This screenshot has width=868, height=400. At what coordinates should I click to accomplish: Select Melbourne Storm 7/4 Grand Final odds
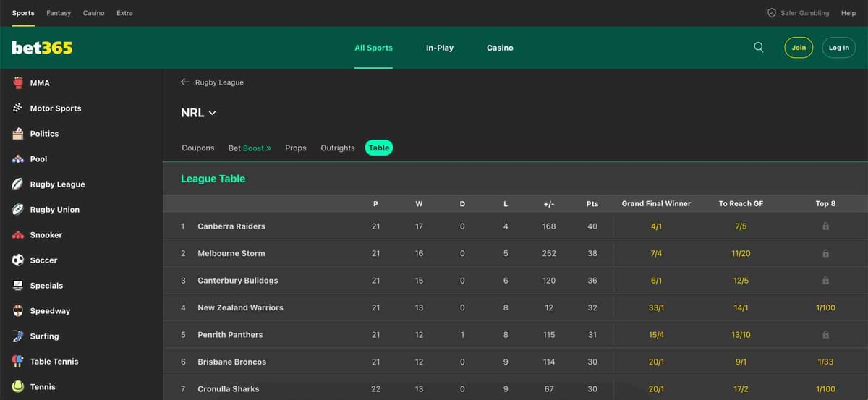pyautogui.click(x=656, y=253)
